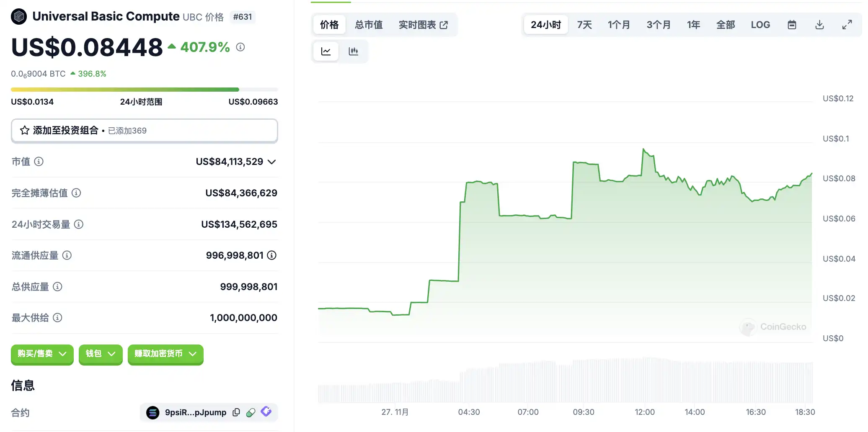Show info for 24小时交易量
The image size is (868, 432).
79,224
